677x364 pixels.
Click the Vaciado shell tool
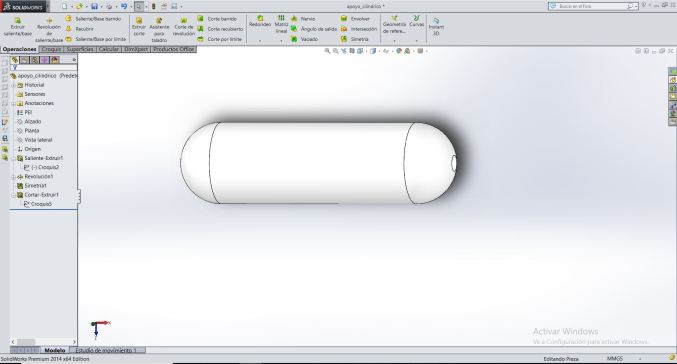click(x=305, y=39)
